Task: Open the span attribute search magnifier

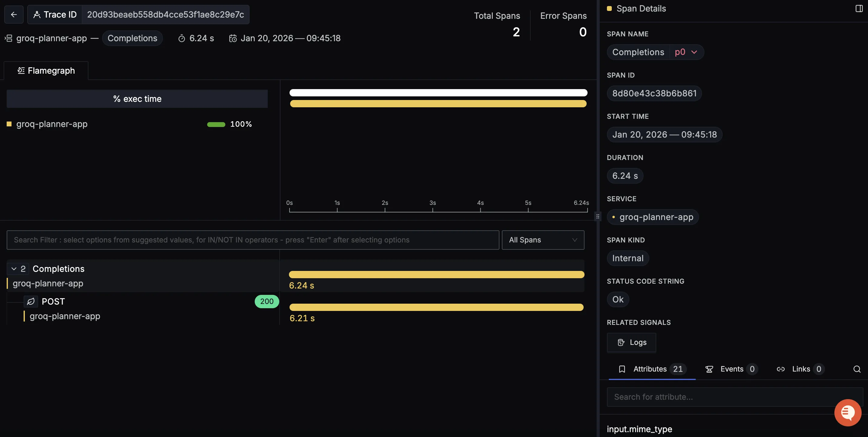Action: [x=856, y=369]
